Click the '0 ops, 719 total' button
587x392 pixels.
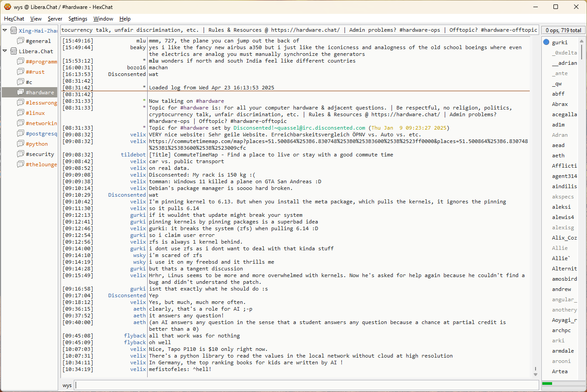click(563, 30)
